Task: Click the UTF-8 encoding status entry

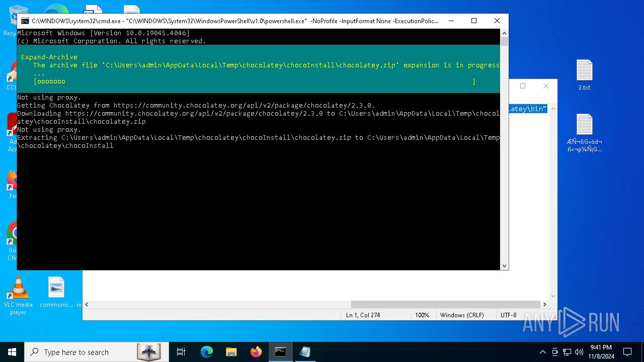Action: (508, 315)
